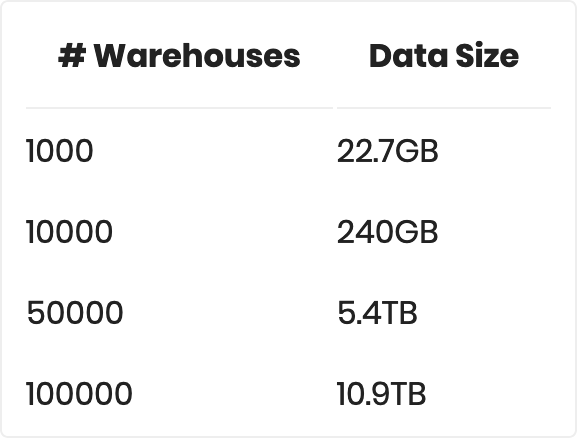Click the TB unit in 10.9TB
The height and width of the screenshot is (438, 577).
(407, 393)
